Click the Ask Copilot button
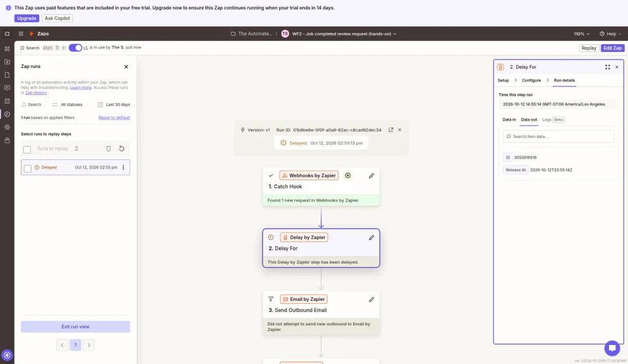Image resolution: width=628 pixels, height=364 pixels. pos(57,18)
